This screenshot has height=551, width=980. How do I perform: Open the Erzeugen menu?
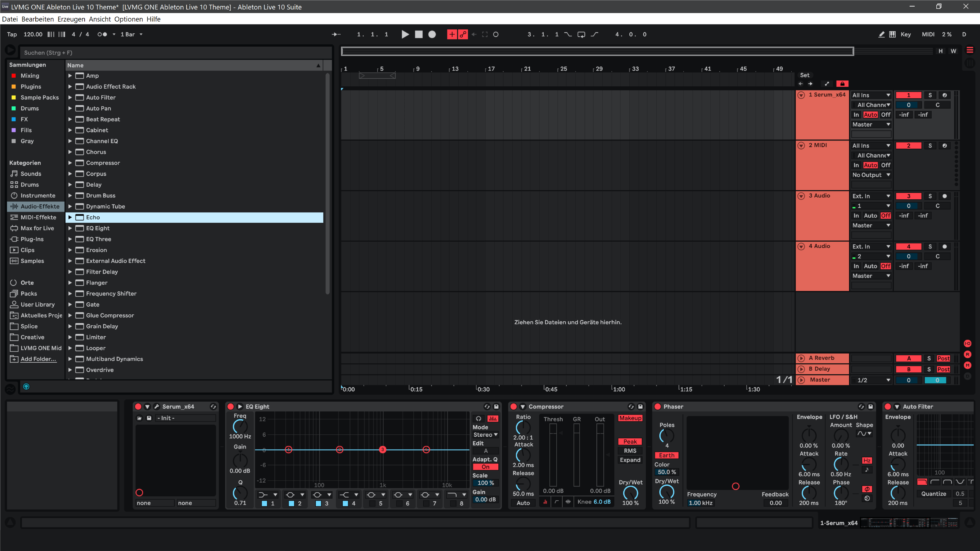click(x=71, y=19)
